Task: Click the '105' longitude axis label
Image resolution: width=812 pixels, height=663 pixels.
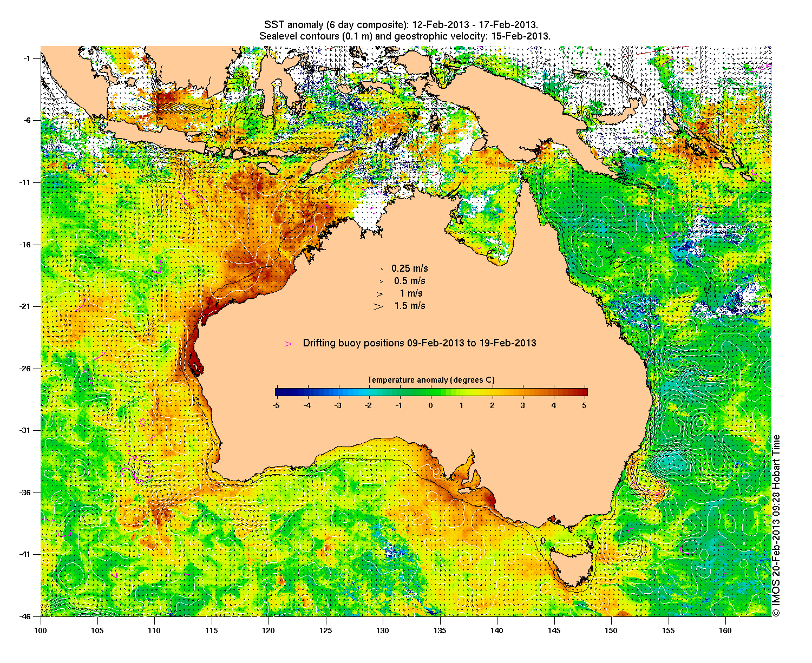Action: click(97, 631)
